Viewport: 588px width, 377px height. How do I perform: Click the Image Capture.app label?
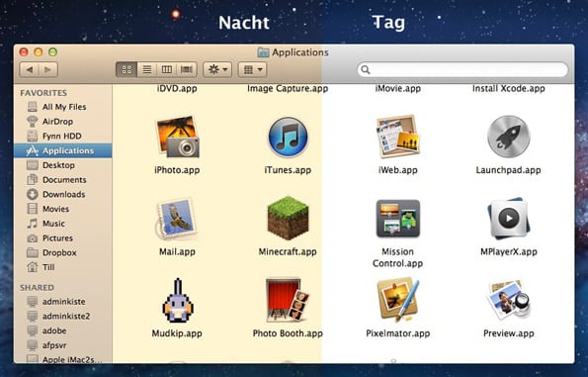pos(288,89)
